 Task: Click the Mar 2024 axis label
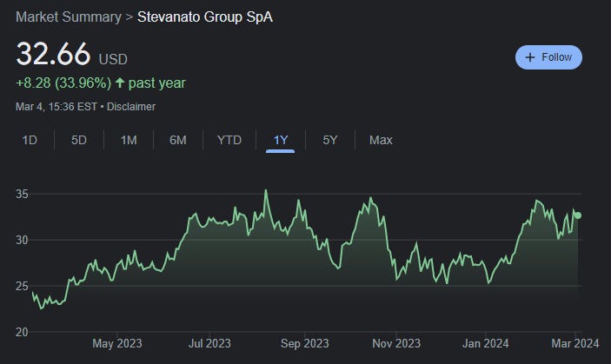(x=575, y=343)
